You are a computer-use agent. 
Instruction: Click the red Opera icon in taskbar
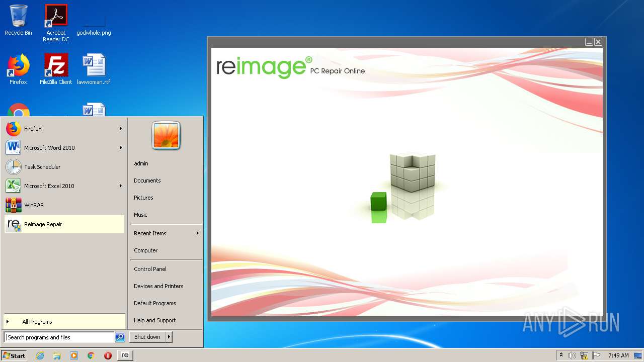coord(108,355)
